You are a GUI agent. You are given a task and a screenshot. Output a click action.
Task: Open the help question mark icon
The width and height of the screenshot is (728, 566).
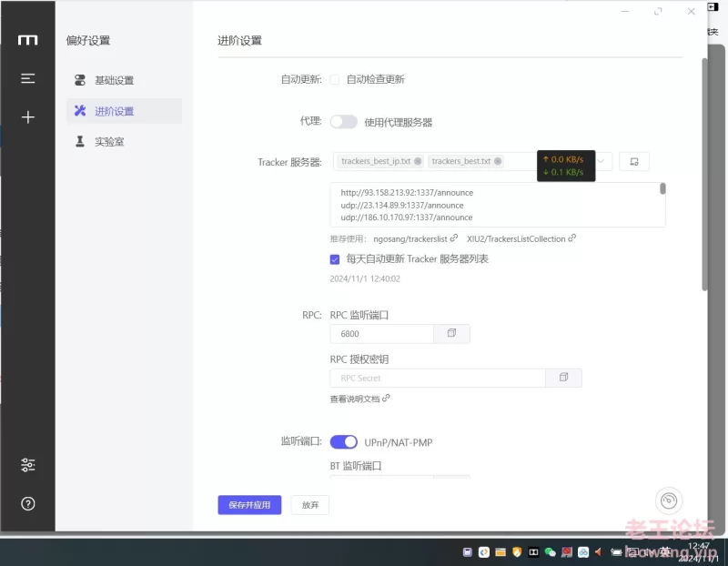coord(28,503)
